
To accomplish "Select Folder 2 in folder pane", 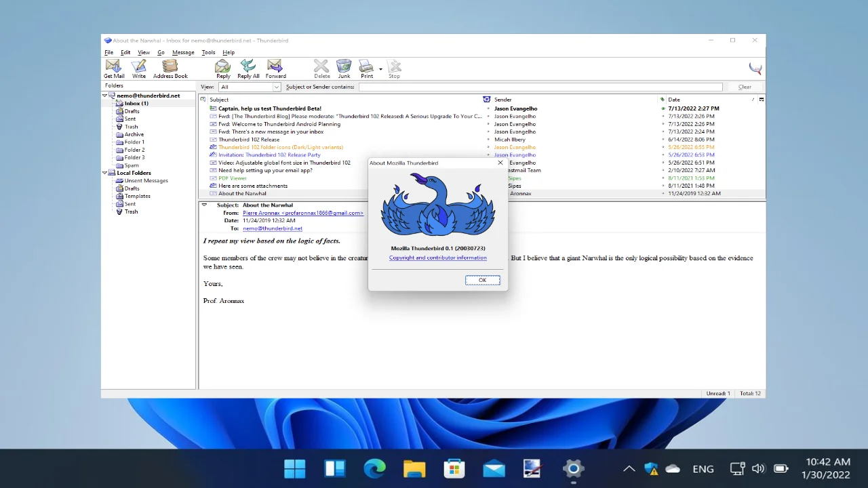I will point(134,150).
